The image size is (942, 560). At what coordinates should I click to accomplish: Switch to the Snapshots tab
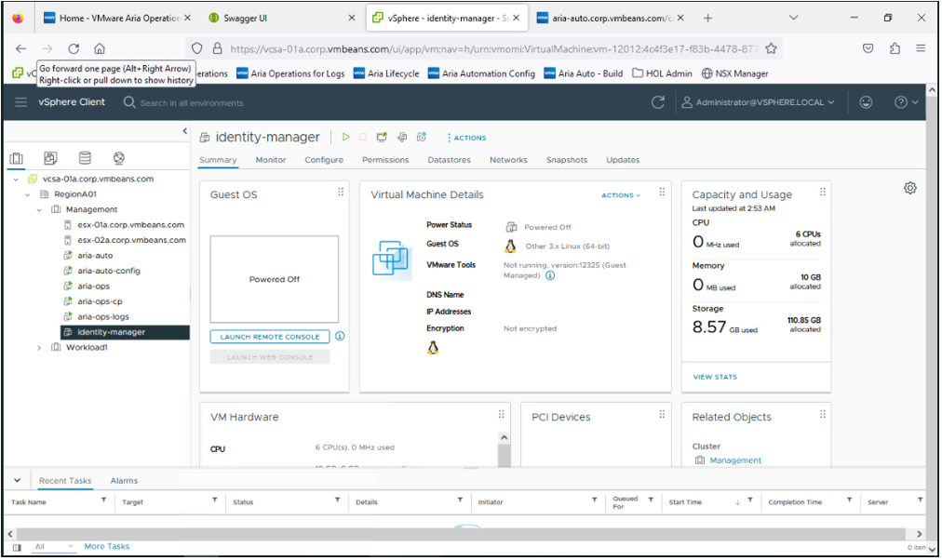coord(566,160)
